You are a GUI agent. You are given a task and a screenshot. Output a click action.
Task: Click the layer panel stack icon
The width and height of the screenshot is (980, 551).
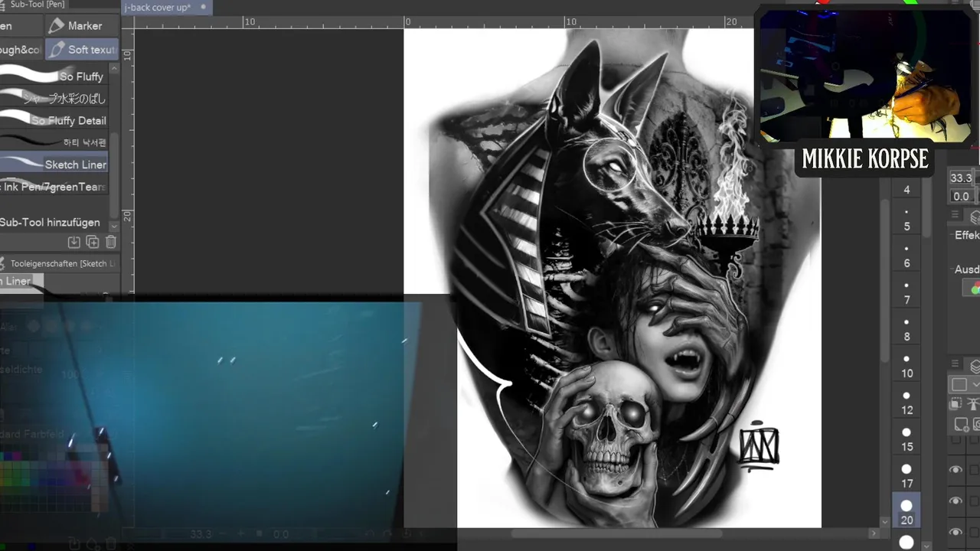click(974, 367)
